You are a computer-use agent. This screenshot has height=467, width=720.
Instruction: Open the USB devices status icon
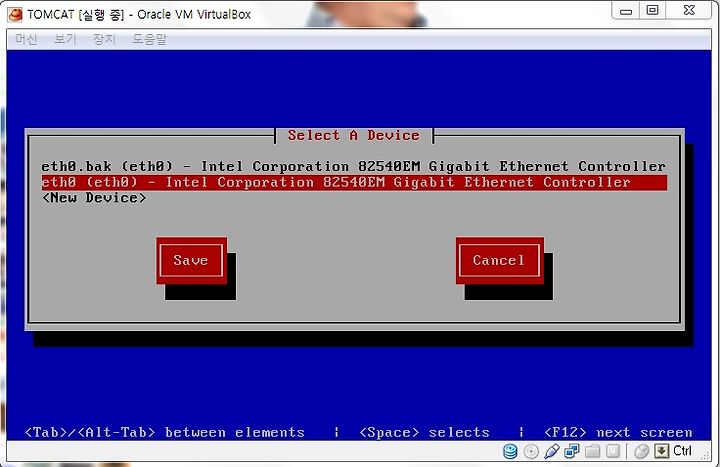(551, 451)
